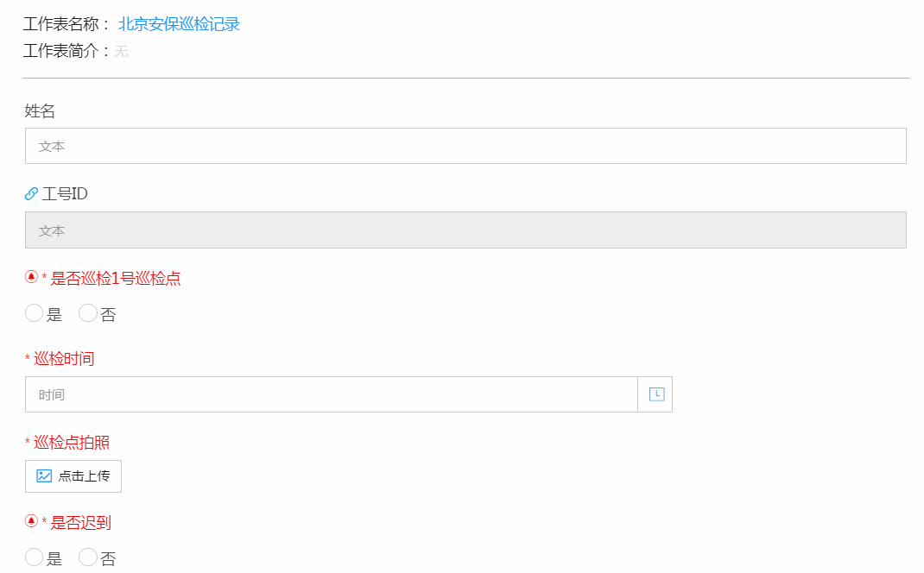924x573 pixels.
Task: Click the 工号ID field label text
Action: point(65,194)
